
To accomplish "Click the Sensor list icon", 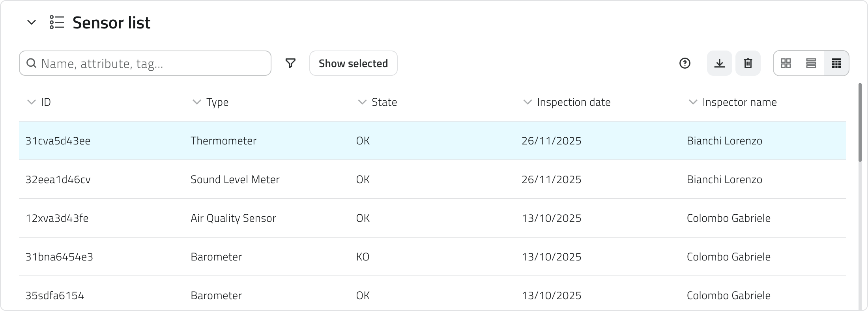I will tap(57, 22).
